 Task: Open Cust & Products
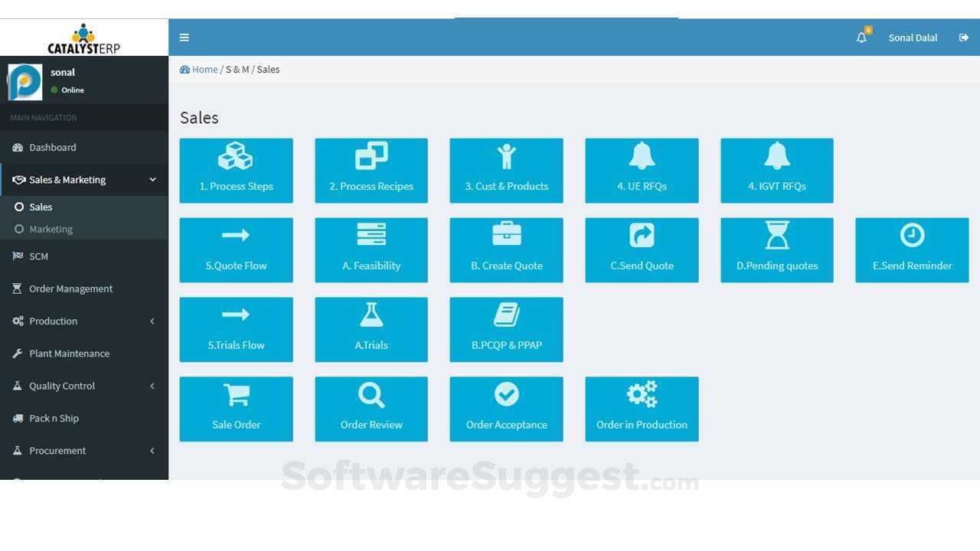(x=506, y=170)
